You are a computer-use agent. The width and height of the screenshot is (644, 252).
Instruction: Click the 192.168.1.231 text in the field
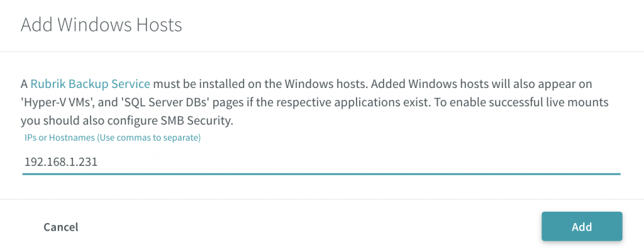[61, 162]
